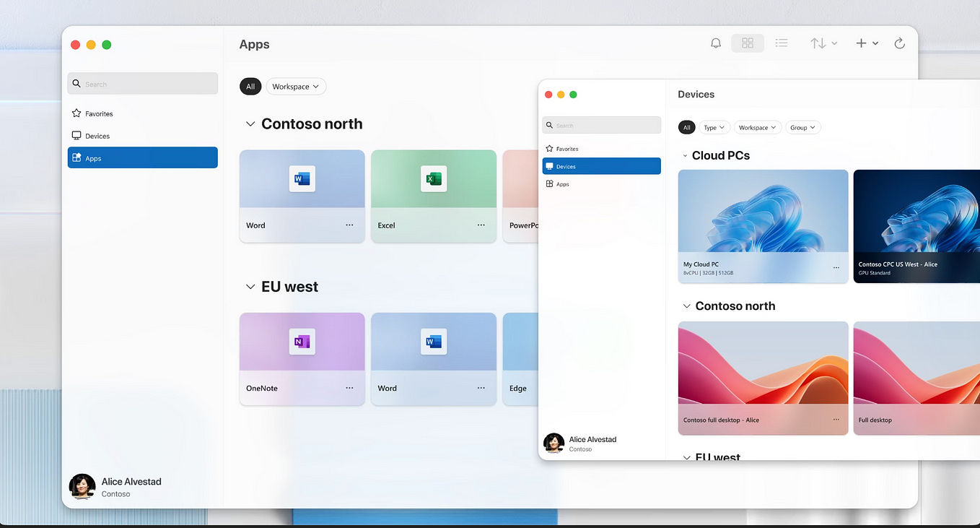Click the search field in the Apps window
This screenshot has height=528, width=980.
(x=143, y=84)
